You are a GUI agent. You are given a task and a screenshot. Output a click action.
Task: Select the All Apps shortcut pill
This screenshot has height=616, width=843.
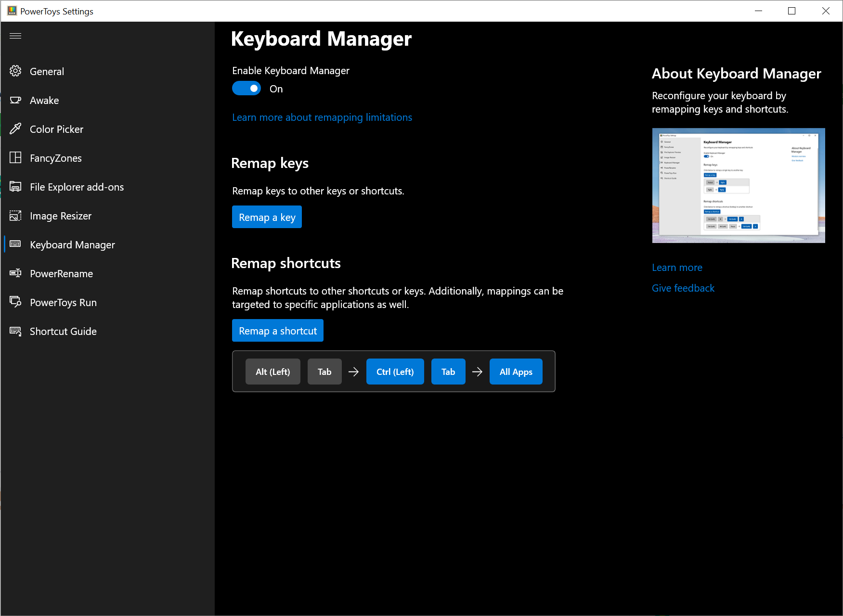click(516, 371)
